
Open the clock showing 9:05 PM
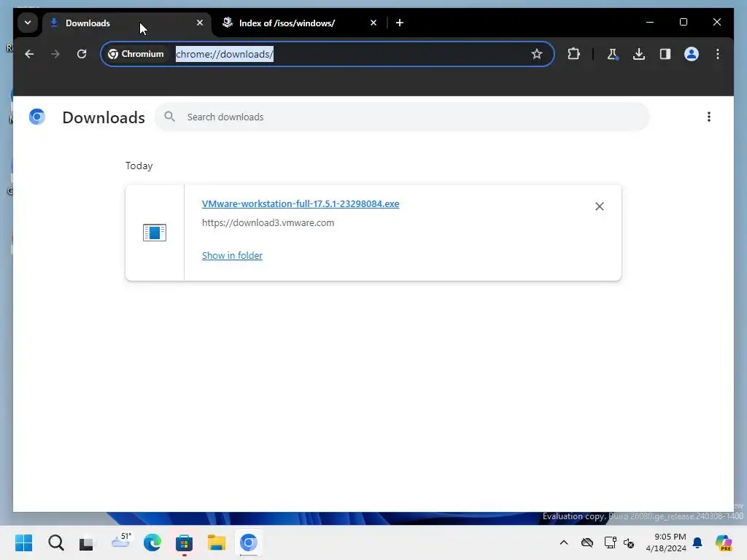tap(666, 542)
